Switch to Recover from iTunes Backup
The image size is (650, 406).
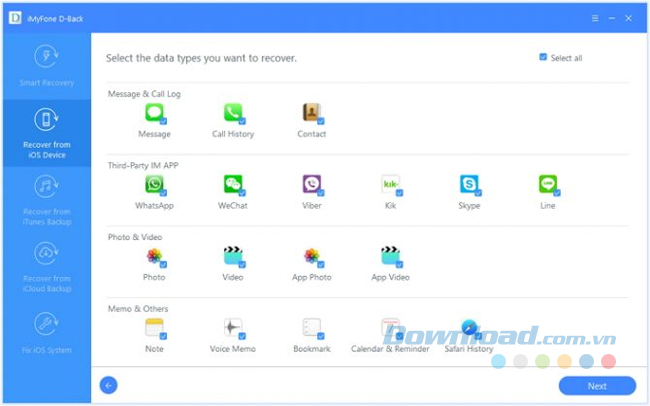pyautogui.click(x=47, y=200)
